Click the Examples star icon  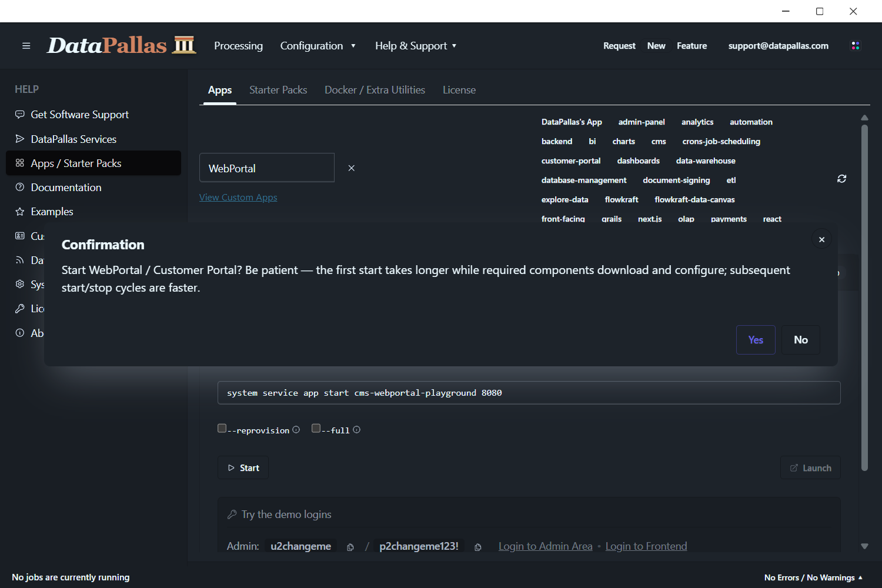coord(20,212)
